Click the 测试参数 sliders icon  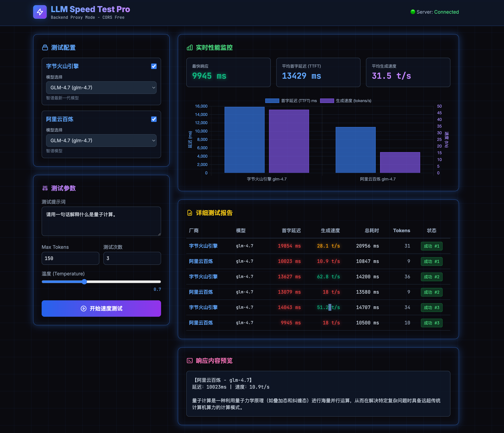[x=45, y=188]
